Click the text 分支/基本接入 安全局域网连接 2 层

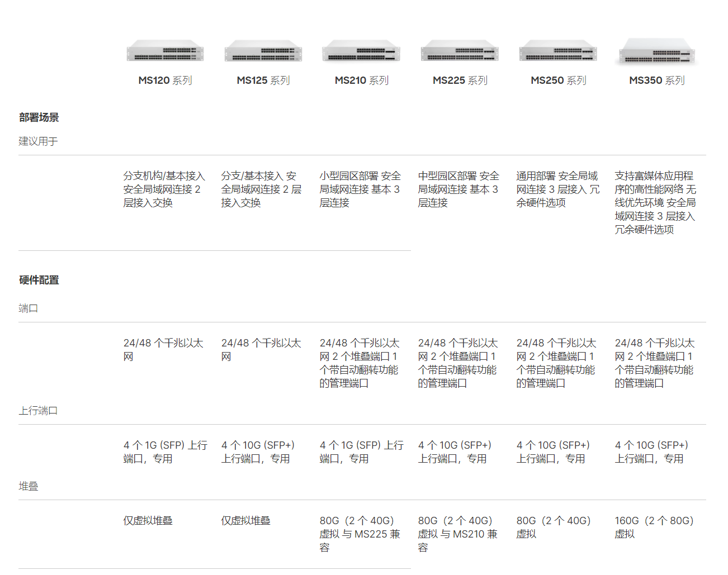click(x=261, y=189)
